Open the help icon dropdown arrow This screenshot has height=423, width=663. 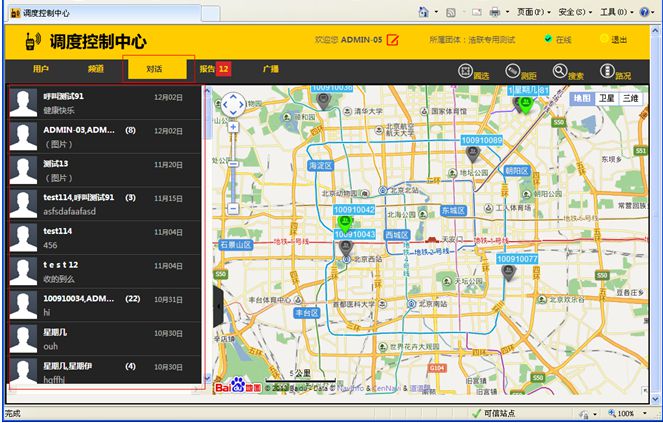pyautogui.click(x=654, y=12)
